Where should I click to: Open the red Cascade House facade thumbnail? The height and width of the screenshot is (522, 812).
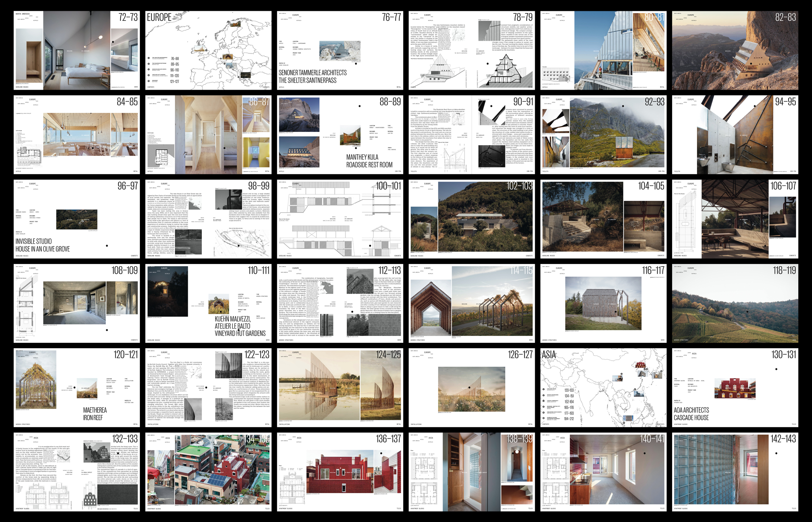tap(735, 389)
